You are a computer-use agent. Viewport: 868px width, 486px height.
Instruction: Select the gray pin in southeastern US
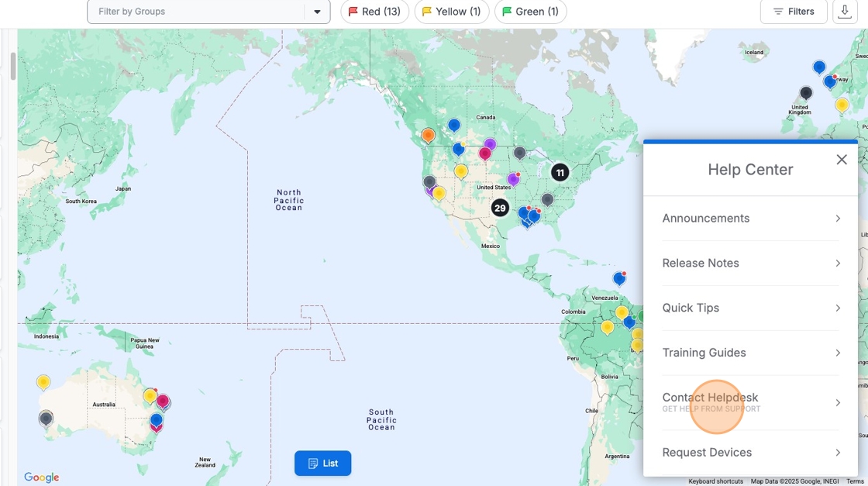pyautogui.click(x=547, y=200)
